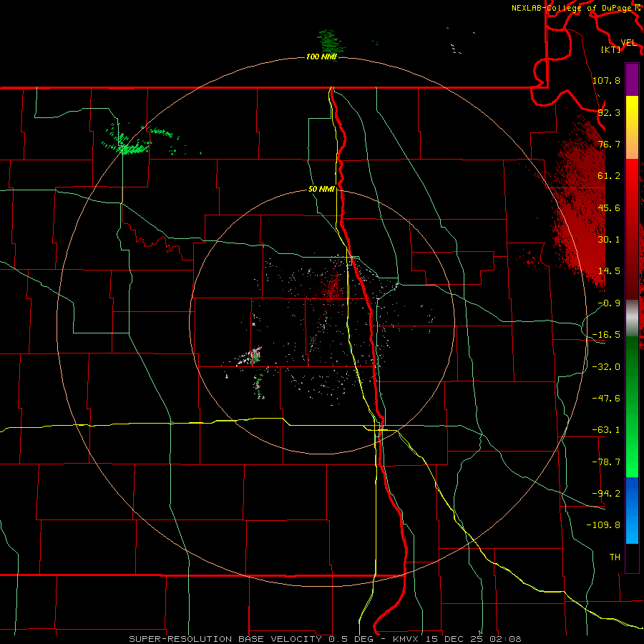Screen dimensions: 644x644
Task: Click the -0.9 velocity scale value
Action: [x=609, y=303]
